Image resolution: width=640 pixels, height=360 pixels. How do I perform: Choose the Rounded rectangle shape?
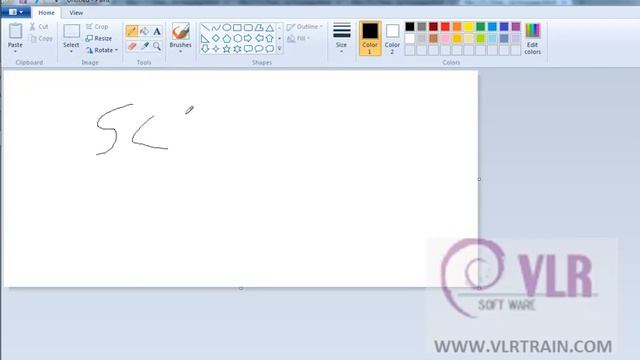pyautogui.click(x=248, y=28)
